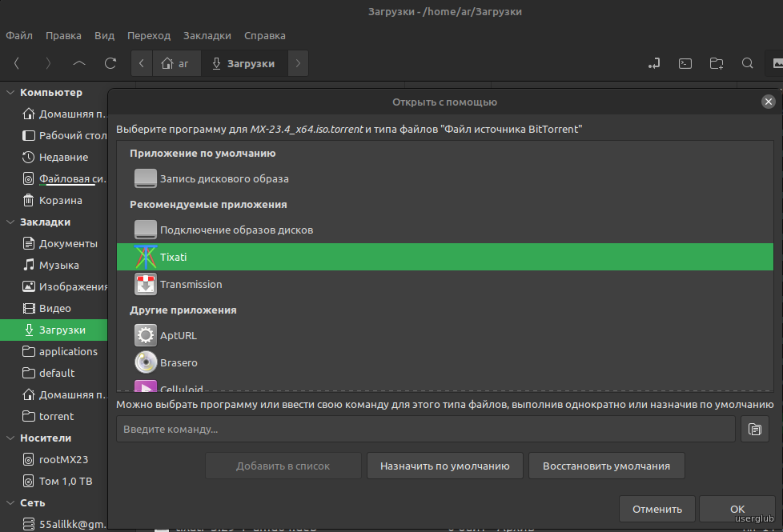Open search with the magnifier icon
Viewport: 783px width, 532px height.
(748, 63)
